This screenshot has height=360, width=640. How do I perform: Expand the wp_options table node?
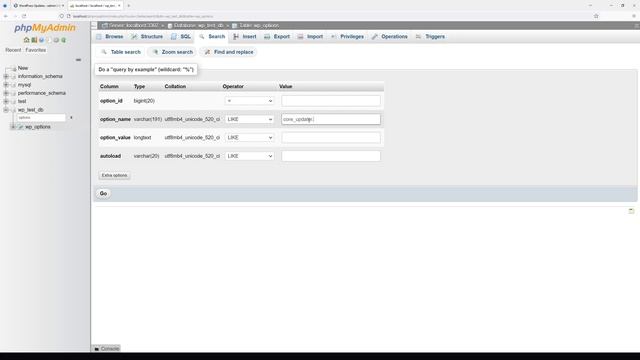(13, 127)
